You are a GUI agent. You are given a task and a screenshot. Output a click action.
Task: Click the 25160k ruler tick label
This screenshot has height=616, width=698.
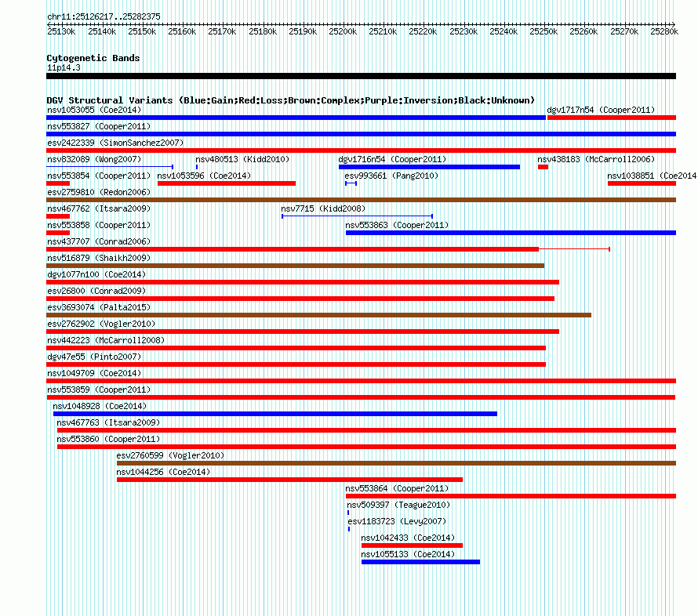[182, 31]
